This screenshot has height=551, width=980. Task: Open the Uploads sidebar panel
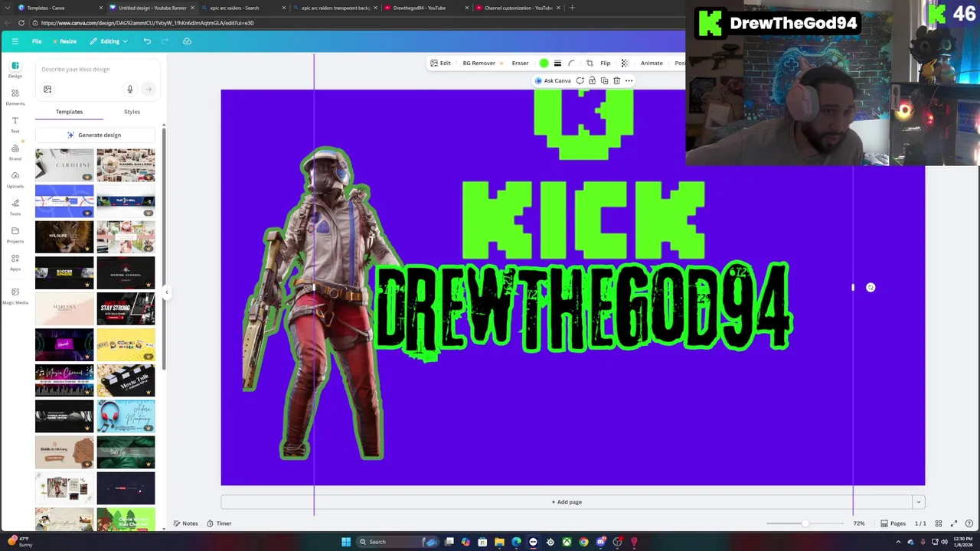15,180
